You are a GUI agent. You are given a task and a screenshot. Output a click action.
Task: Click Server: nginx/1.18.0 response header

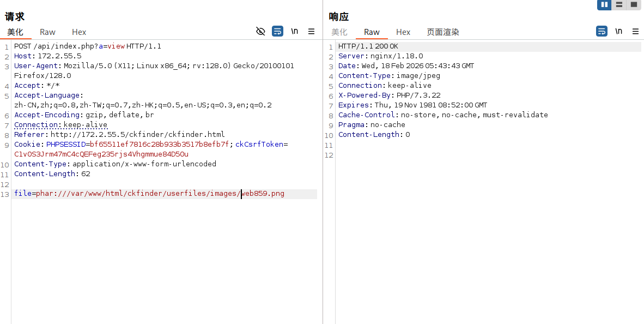coord(381,56)
